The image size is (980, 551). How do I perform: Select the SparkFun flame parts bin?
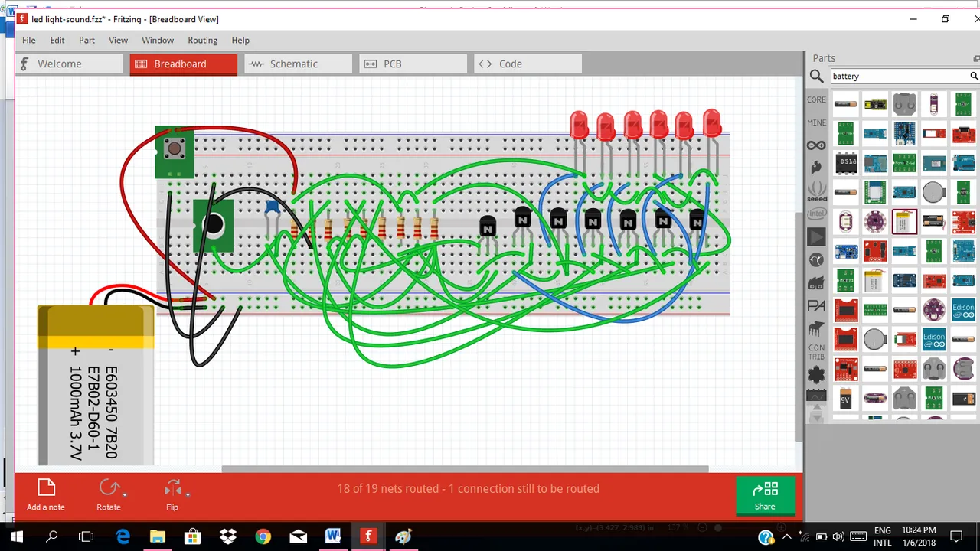(x=816, y=168)
